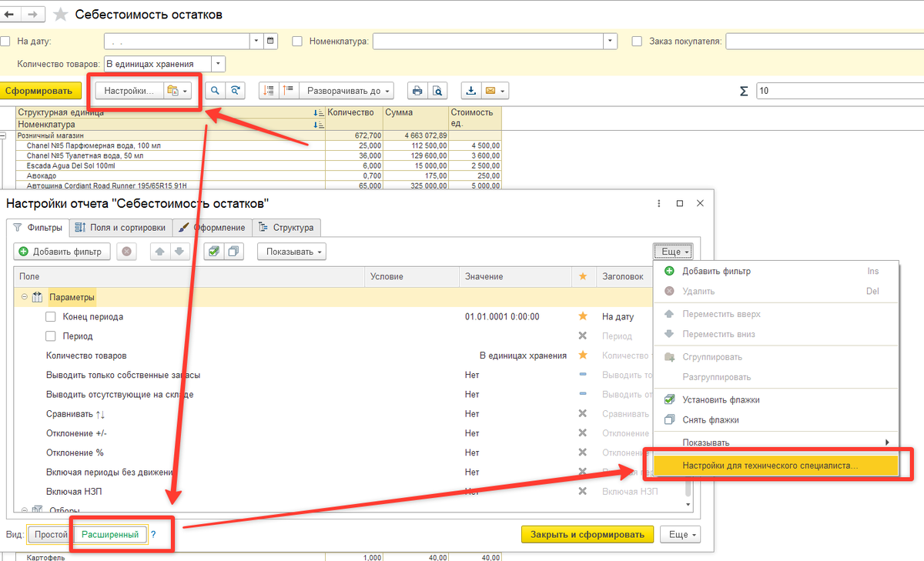The image size is (924, 561).
Task: Add report to favorites with star icon
Action: point(61,15)
